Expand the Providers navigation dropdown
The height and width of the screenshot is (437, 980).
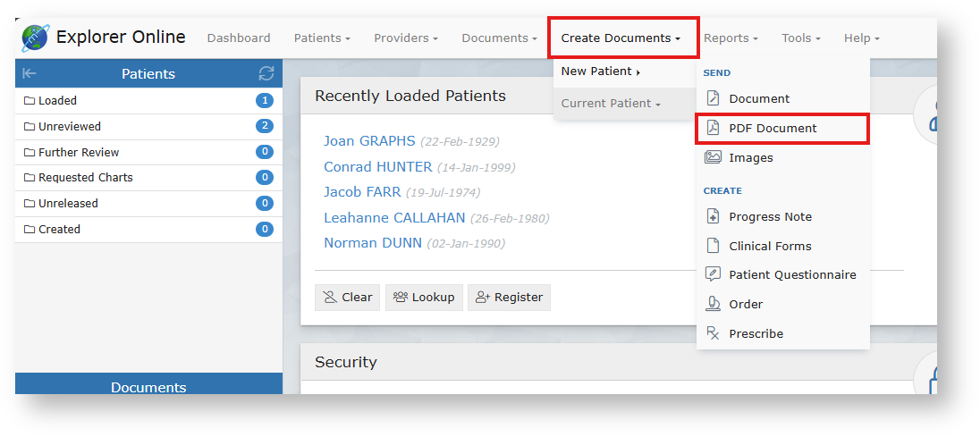[x=405, y=38]
